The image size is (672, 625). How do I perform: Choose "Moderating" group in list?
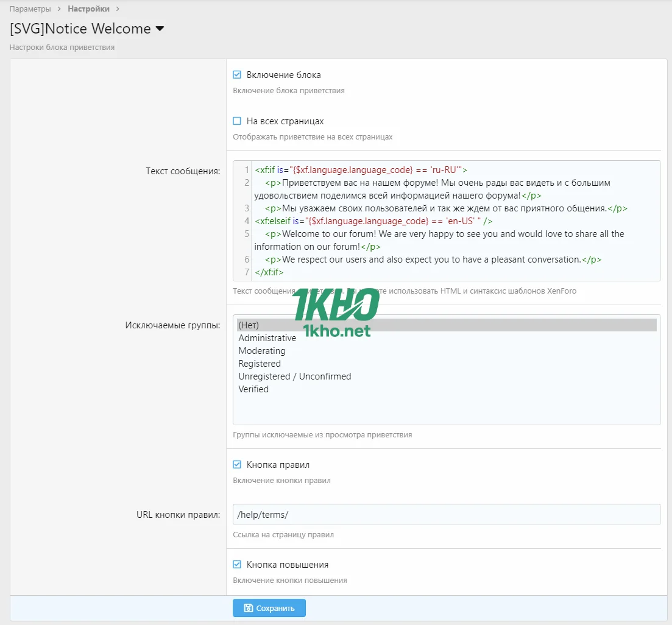coord(262,351)
